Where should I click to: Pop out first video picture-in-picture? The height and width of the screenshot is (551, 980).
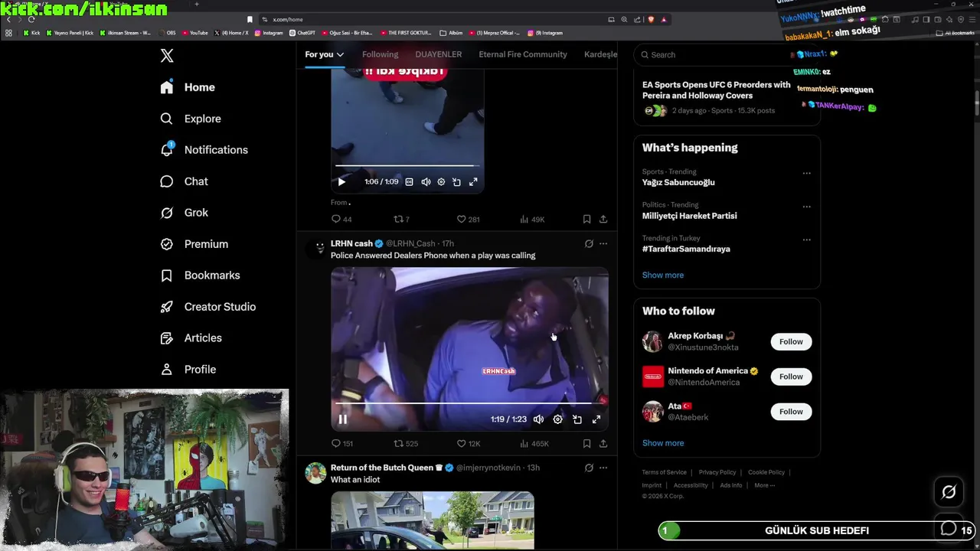(456, 182)
